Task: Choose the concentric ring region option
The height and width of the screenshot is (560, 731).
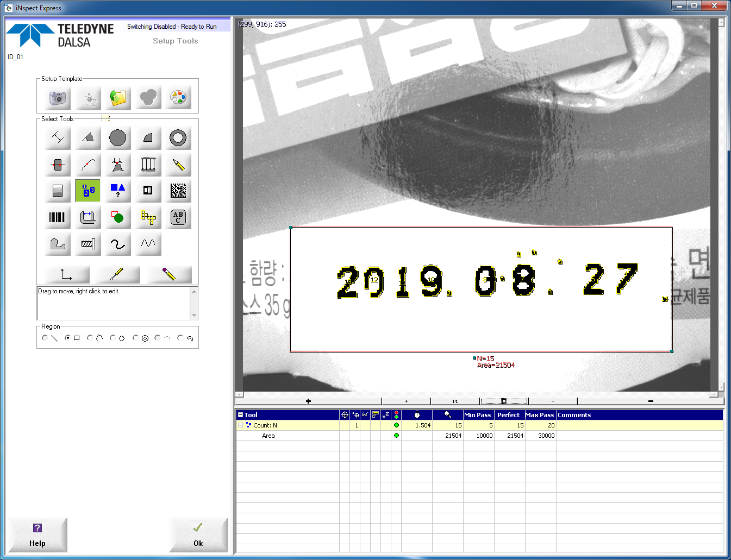Action: [x=136, y=338]
